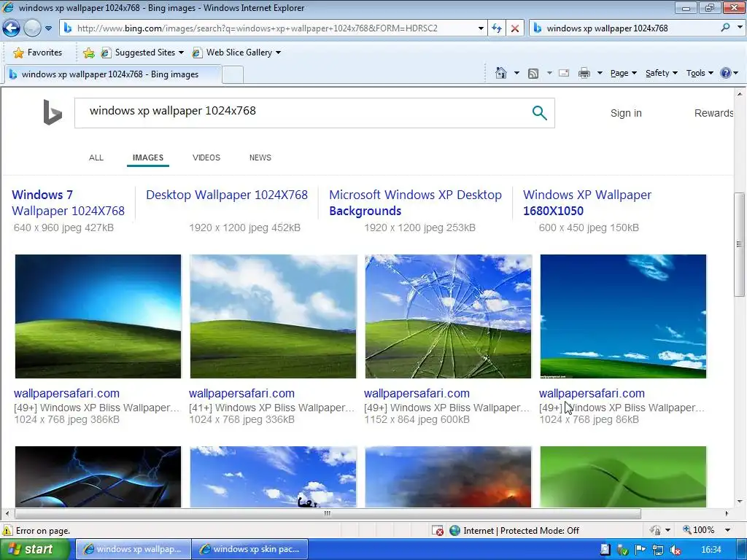The width and height of the screenshot is (747, 560).
Task: Click Sign in link
Action: (626, 113)
